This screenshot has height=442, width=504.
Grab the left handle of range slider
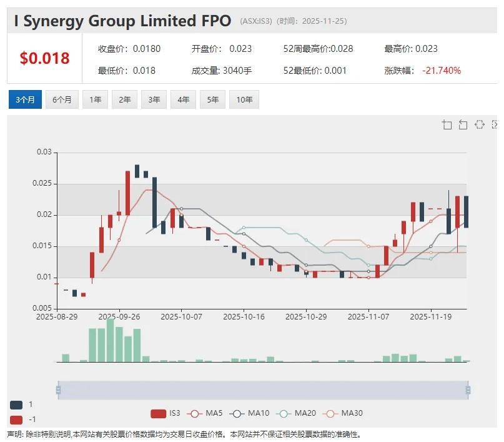click(58, 390)
